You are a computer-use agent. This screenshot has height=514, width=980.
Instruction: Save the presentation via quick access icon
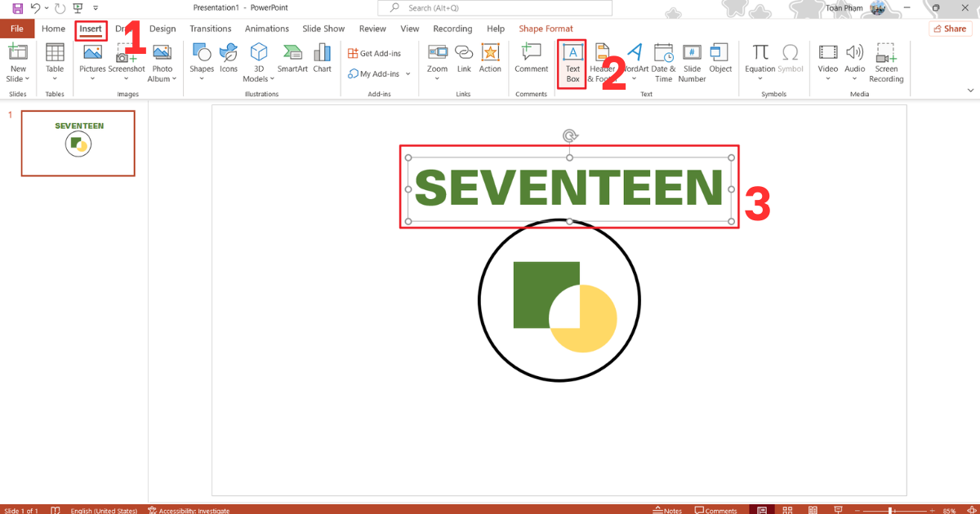(x=17, y=7)
